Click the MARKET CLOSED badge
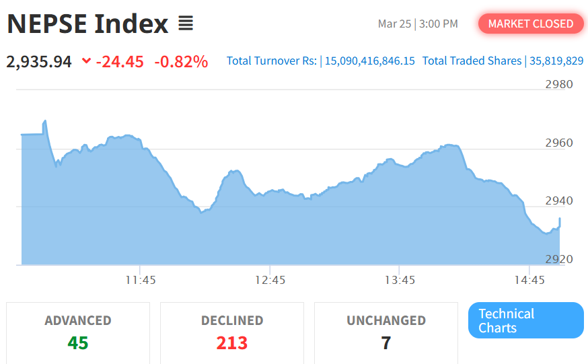 (530, 24)
